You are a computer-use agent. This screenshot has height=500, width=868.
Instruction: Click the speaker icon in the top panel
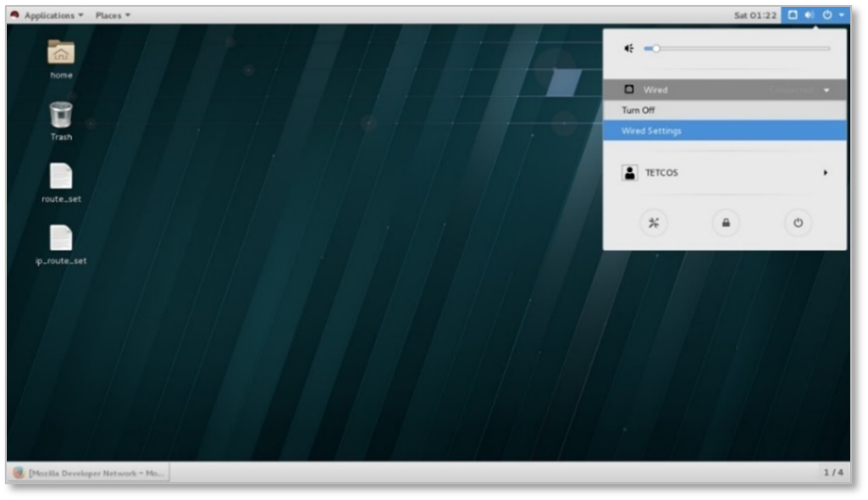click(x=809, y=15)
